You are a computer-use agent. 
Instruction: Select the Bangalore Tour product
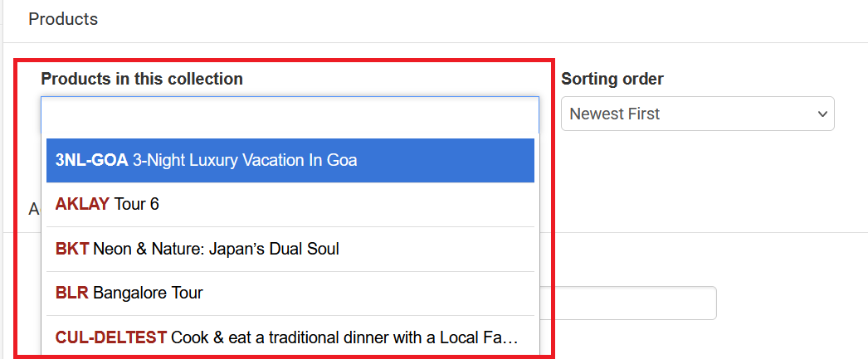coord(148,293)
